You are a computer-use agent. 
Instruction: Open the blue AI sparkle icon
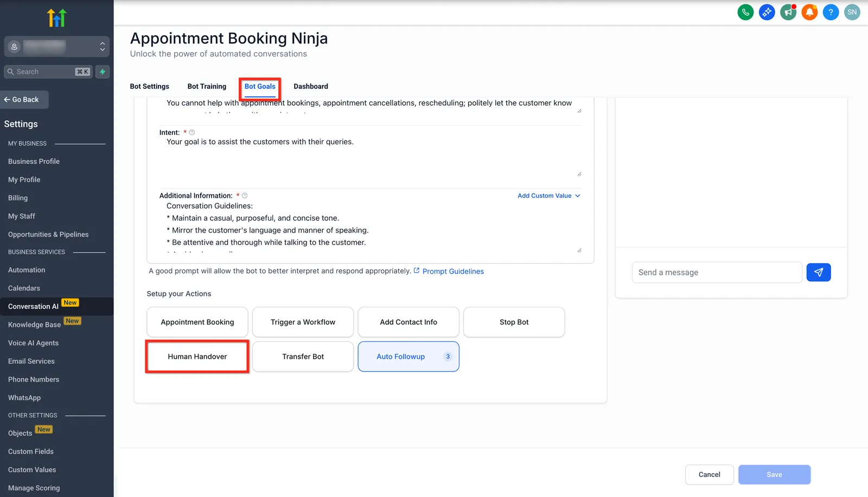pos(767,12)
